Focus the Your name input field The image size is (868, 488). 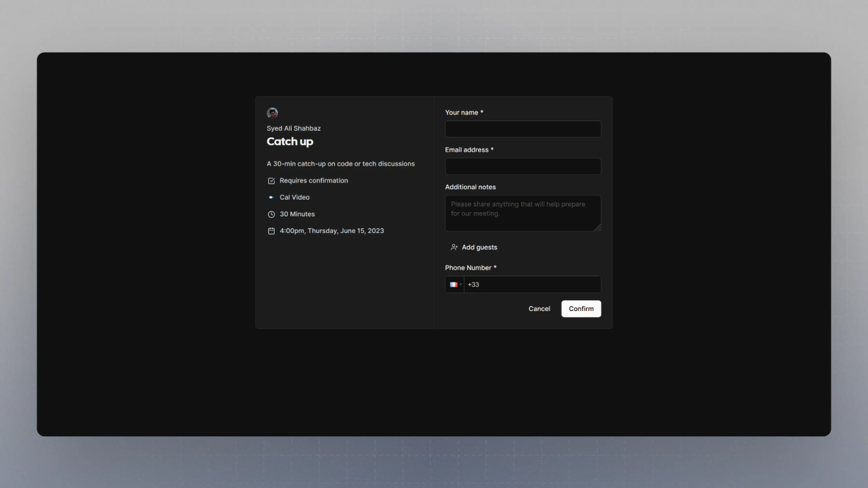522,129
